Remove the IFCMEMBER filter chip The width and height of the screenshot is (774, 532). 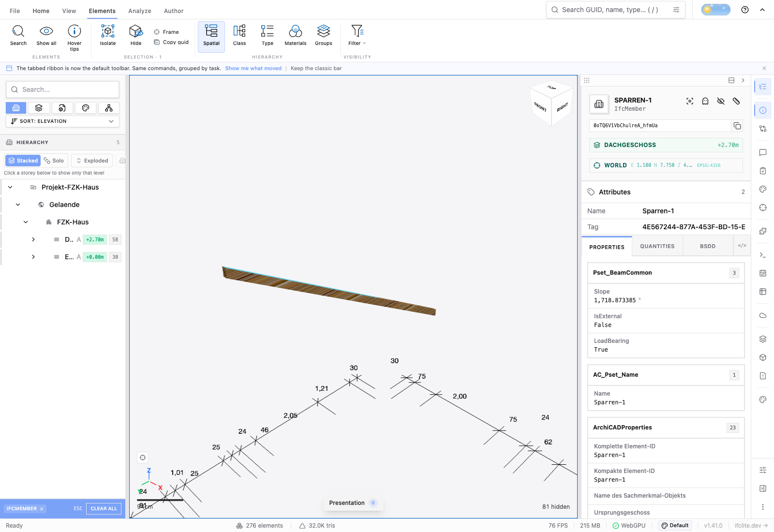(x=42, y=509)
